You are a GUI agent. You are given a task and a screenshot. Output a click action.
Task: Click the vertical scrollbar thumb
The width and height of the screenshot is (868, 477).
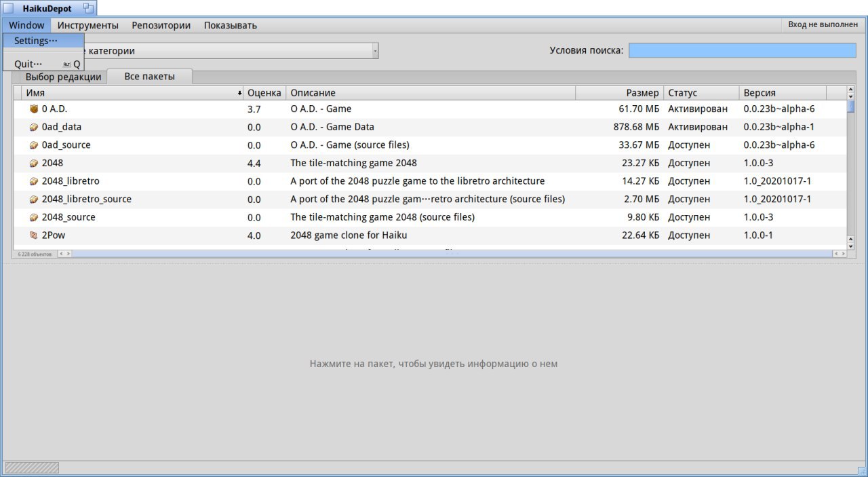[851, 107]
